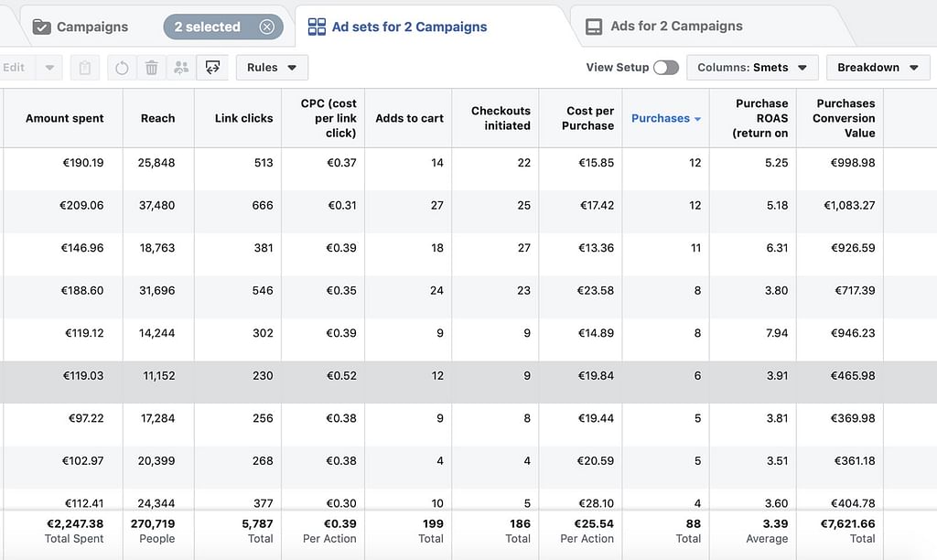The image size is (937, 560).
Task: Open the Breakdown dropdown menu
Action: pyautogui.click(x=877, y=68)
